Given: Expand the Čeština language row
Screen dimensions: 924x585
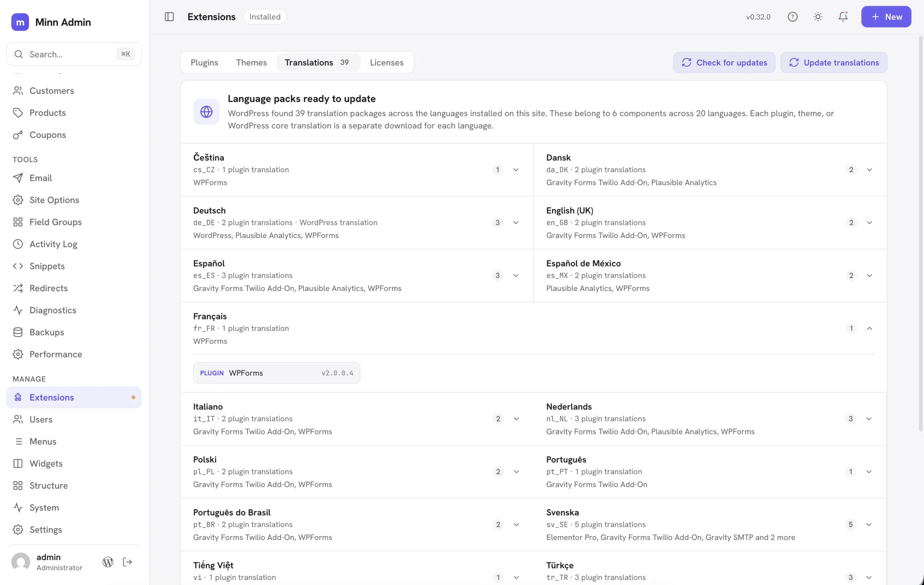Looking at the screenshot, I should pyautogui.click(x=357, y=170).
